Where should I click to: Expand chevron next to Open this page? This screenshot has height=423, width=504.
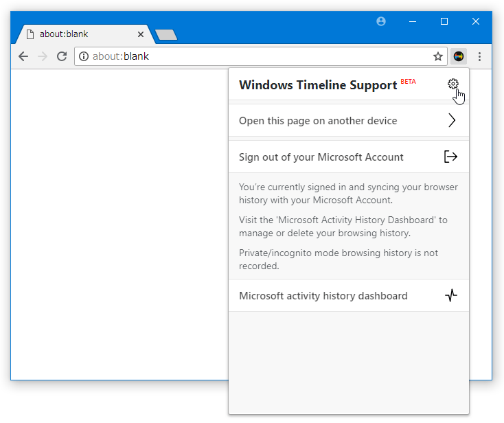452,121
